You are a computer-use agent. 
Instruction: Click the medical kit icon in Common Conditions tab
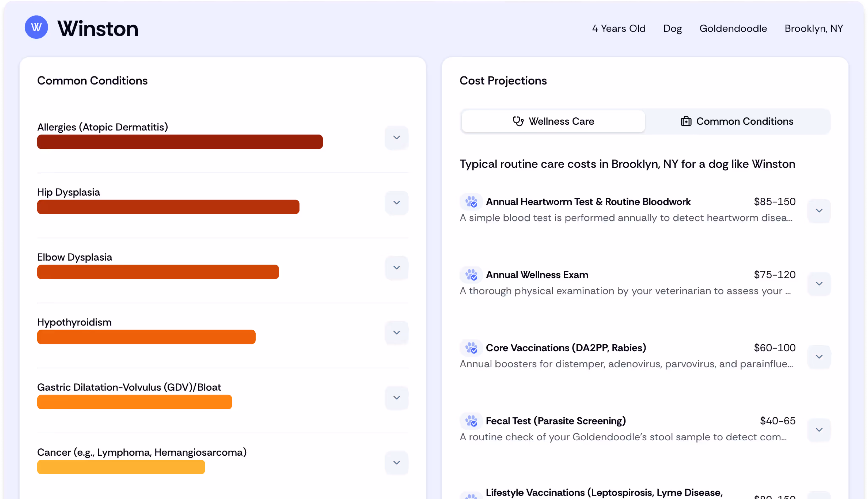click(x=686, y=121)
